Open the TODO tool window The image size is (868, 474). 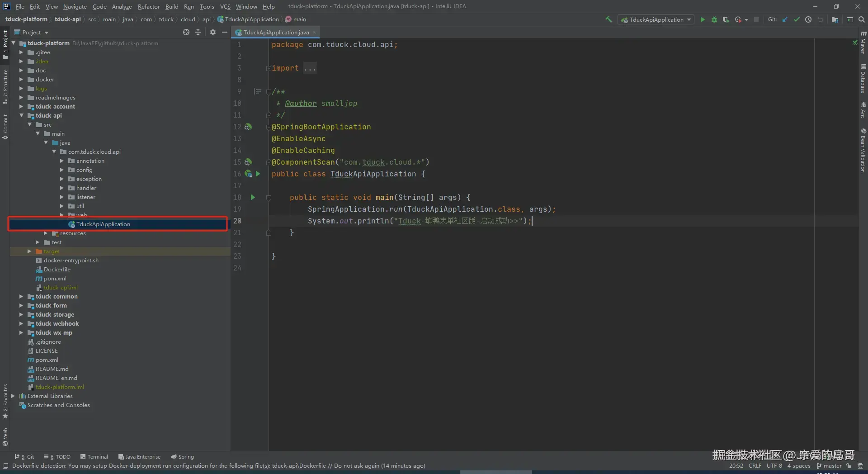[x=57, y=457]
